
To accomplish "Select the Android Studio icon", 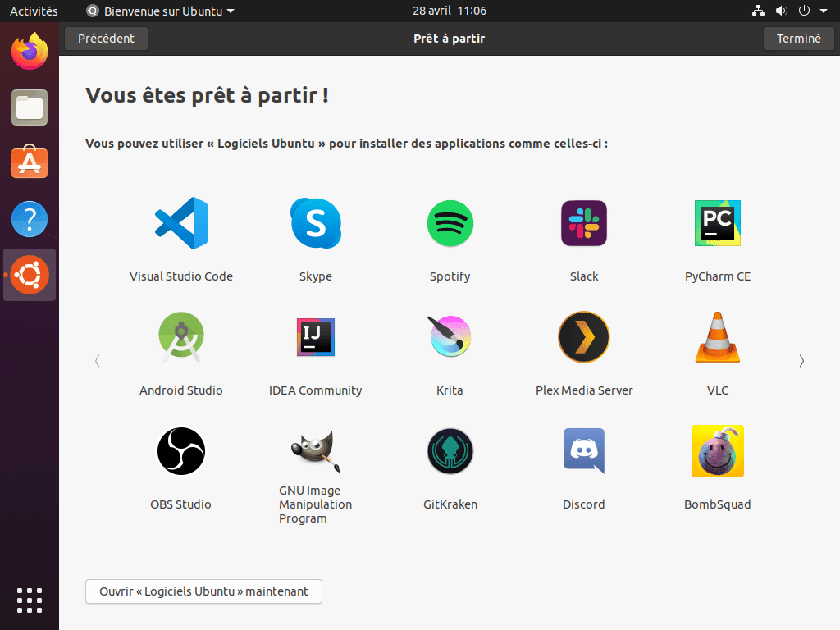I will click(181, 337).
